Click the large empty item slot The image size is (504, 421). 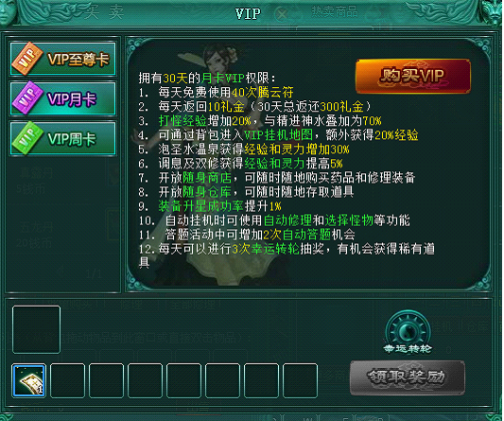36,329
